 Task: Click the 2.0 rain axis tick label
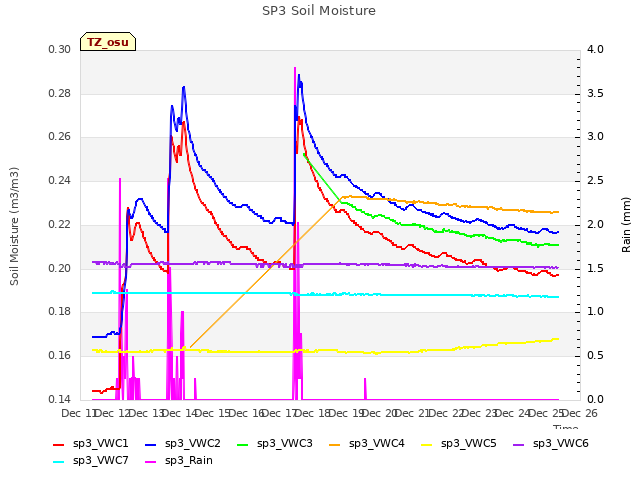(x=595, y=224)
